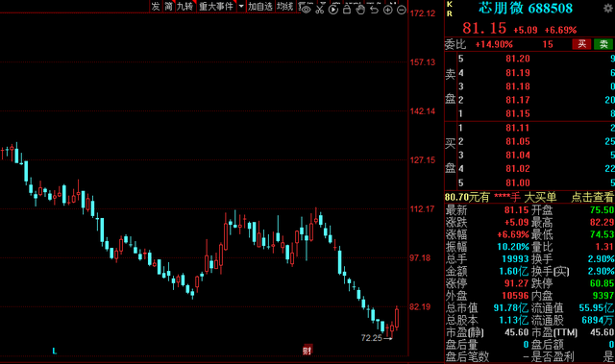Click the 简 toolbar button

coord(169,7)
